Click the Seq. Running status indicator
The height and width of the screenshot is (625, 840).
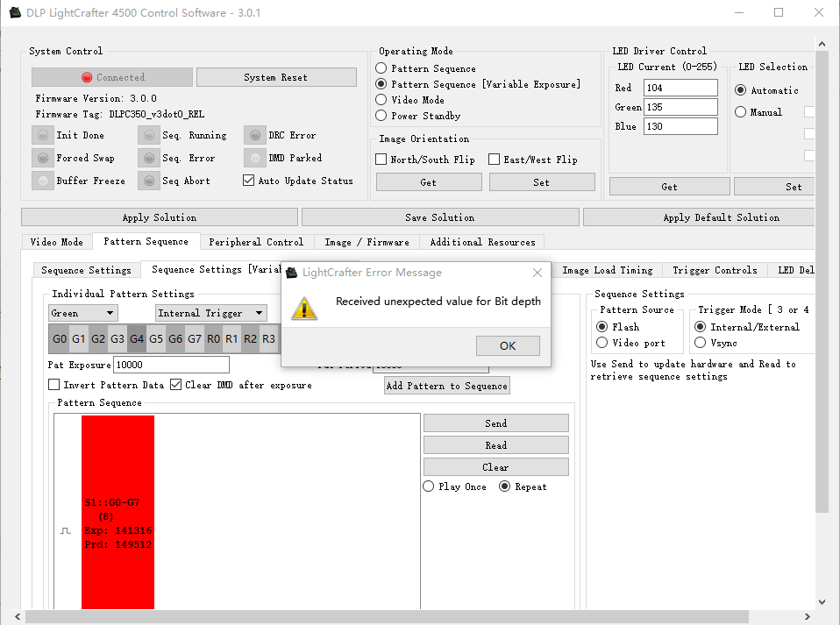pos(149,135)
